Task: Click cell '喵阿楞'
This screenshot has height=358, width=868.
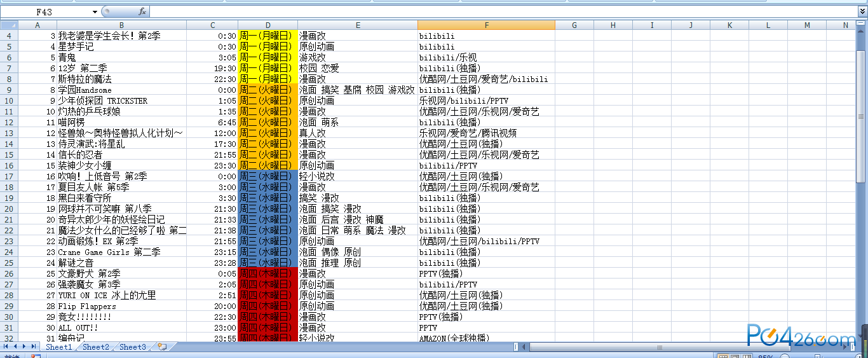Action: pyautogui.click(x=121, y=123)
